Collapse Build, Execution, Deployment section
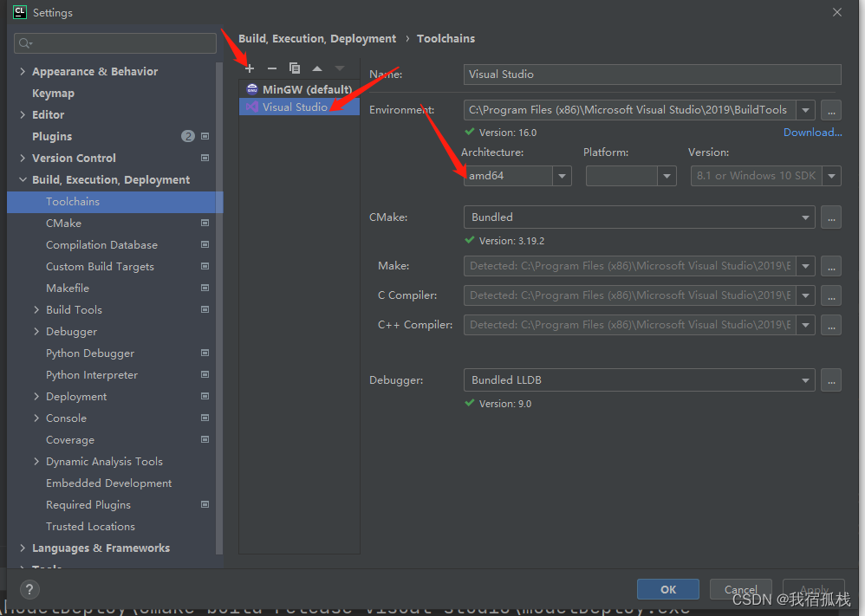Viewport: 865px width, 616px height. 23,180
